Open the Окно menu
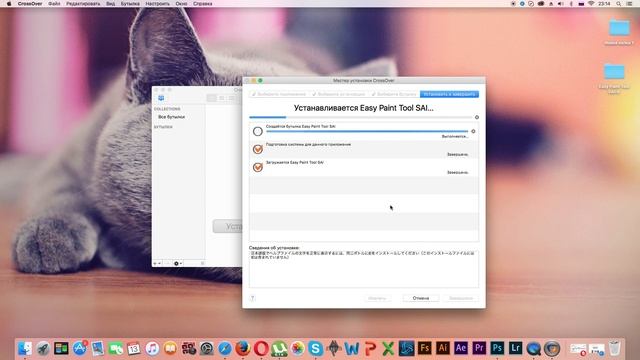 coord(181,4)
